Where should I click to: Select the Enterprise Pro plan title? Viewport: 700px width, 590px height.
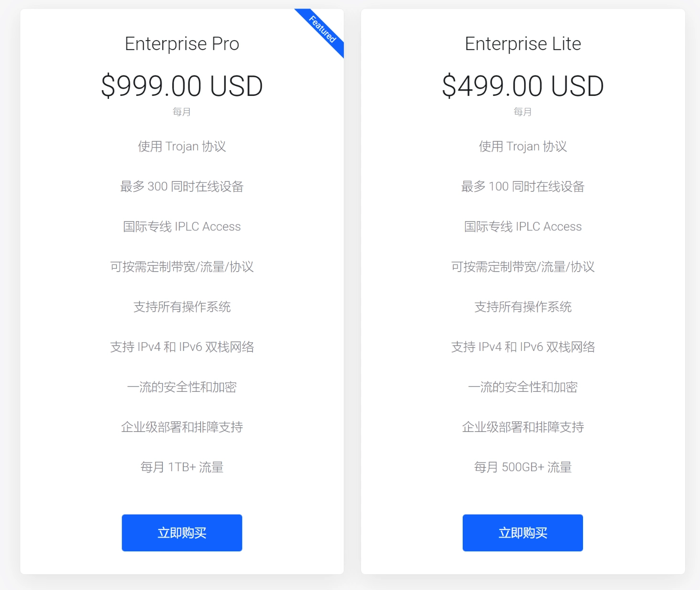[181, 43]
